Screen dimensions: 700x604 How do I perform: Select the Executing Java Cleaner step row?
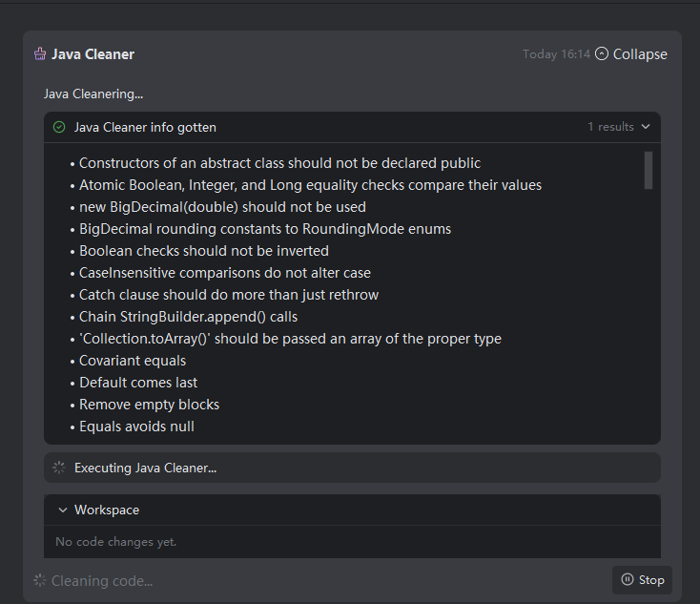[x=351, y=468]
